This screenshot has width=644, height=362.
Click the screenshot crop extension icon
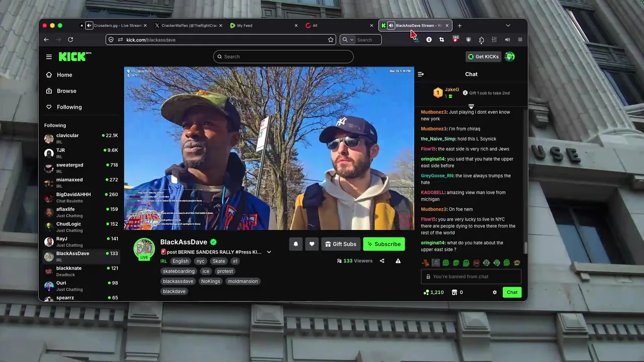[442, 40]
